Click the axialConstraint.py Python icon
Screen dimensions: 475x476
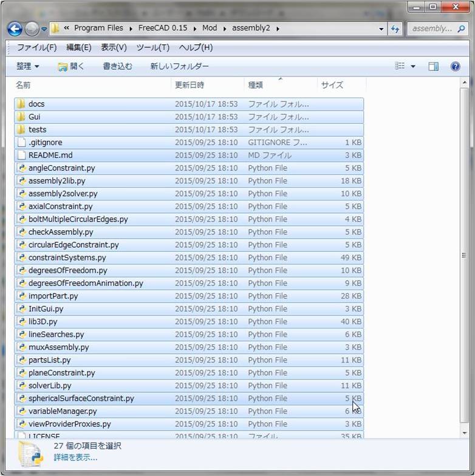(21, 206)
